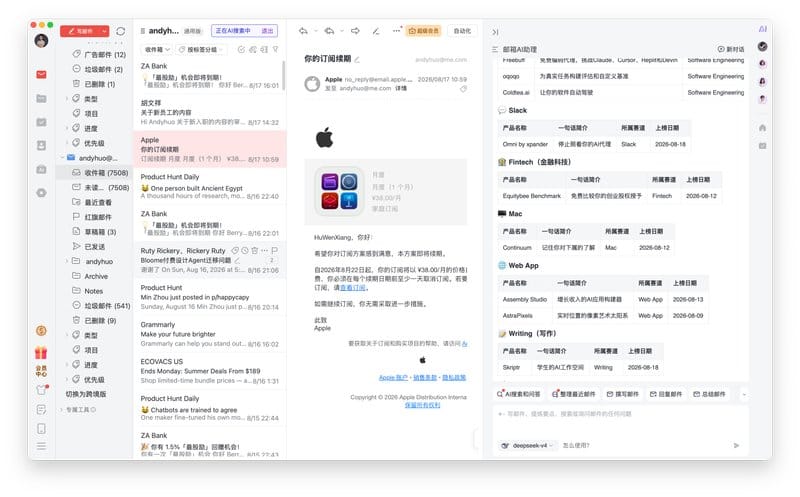Open the red gift box icon
The width and height of the screenshot is (800, 497).
[41, 352]
